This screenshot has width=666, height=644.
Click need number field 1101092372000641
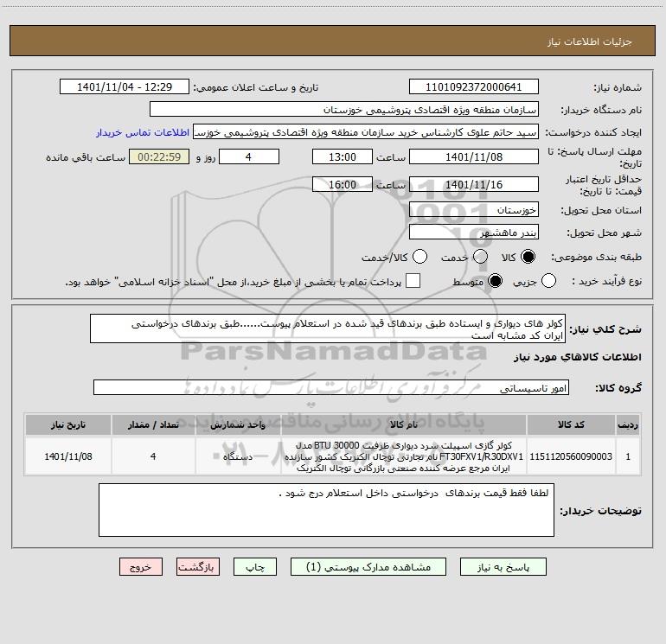[474, 87]
